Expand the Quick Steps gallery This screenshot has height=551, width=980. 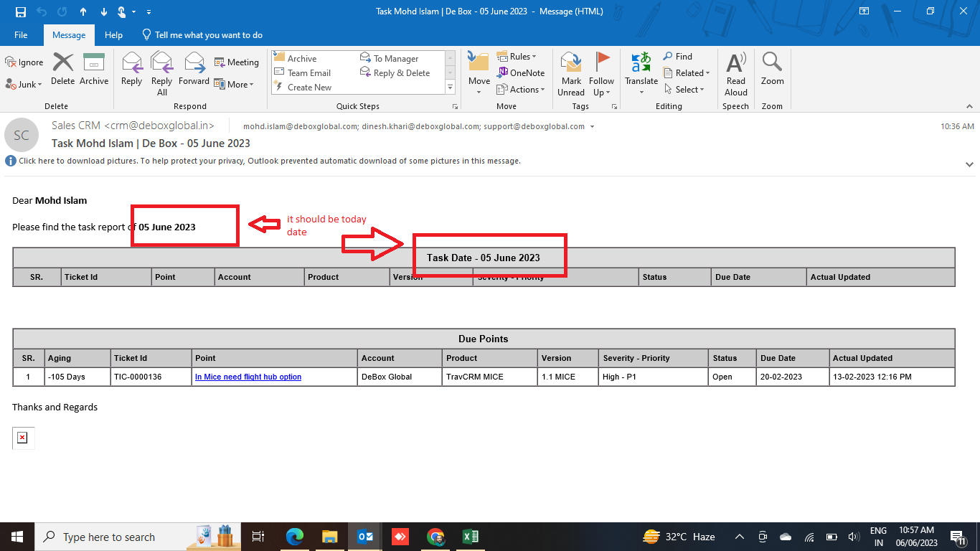451,87
